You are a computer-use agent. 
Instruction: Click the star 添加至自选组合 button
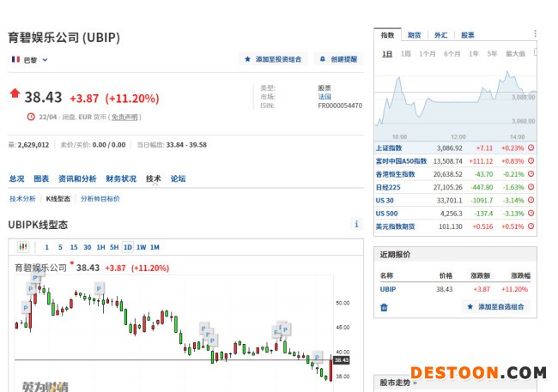[x=495, y=306]
